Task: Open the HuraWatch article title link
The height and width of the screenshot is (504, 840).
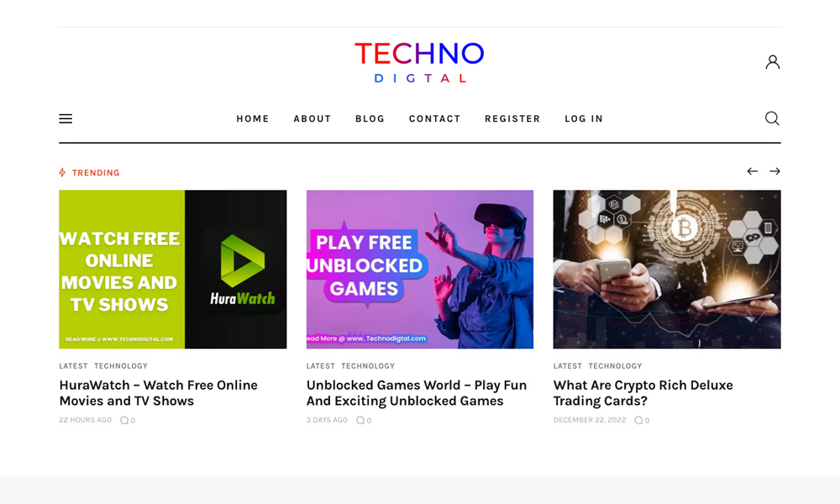Action: [159, 393]
